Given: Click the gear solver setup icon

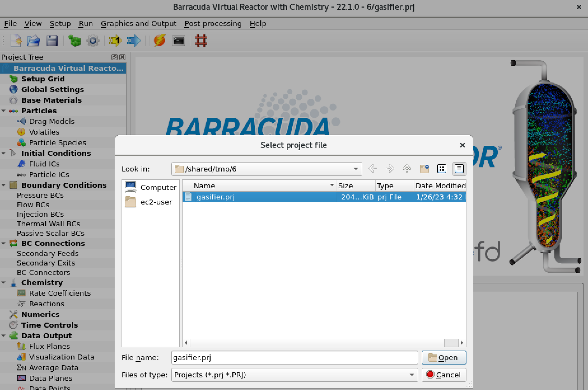Looking at the screenshot, I should (93, 41).
